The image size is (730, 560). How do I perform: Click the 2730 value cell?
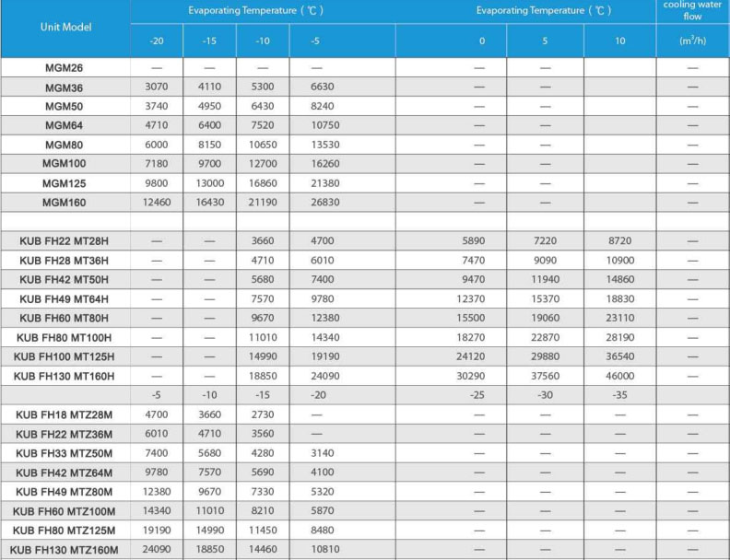[x=262, y=414]
